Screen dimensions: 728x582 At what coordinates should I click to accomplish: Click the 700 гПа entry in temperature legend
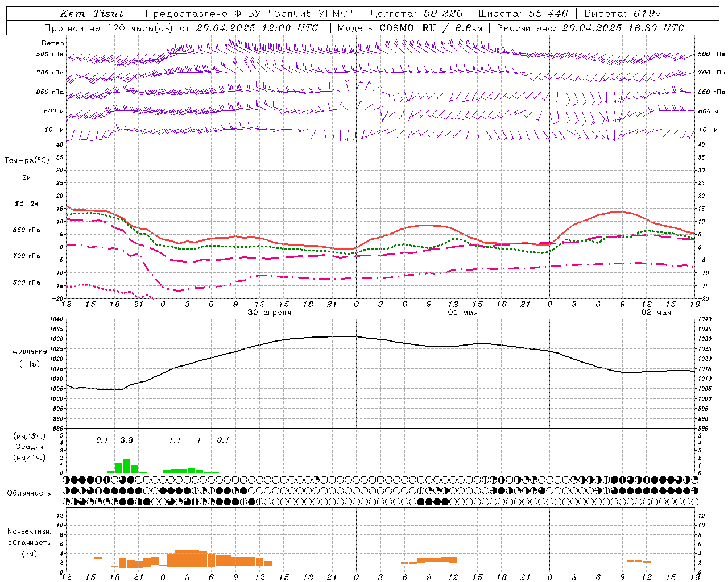pyautogui.click(x=26, y=256)
